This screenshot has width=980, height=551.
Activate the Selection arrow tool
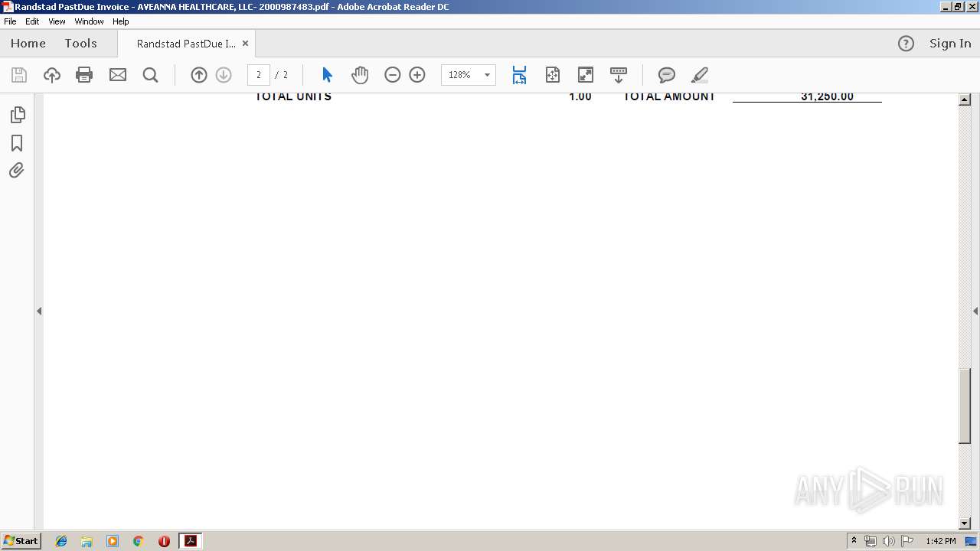pos(327,75)
